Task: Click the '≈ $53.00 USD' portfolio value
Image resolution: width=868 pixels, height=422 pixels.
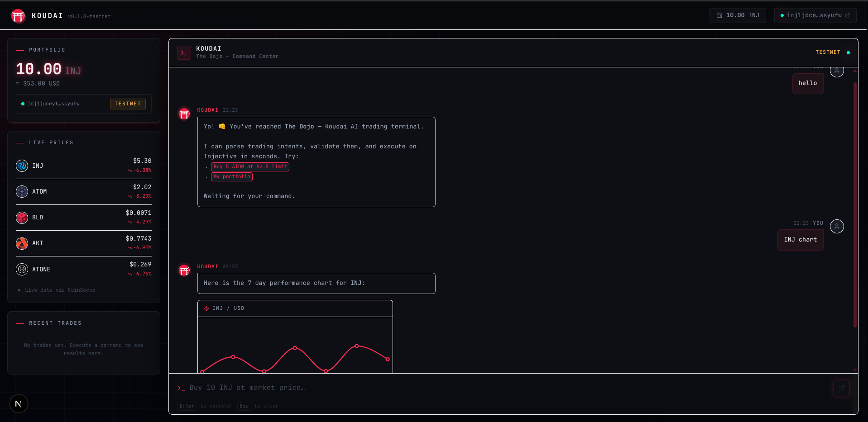Action: point(38,84)
